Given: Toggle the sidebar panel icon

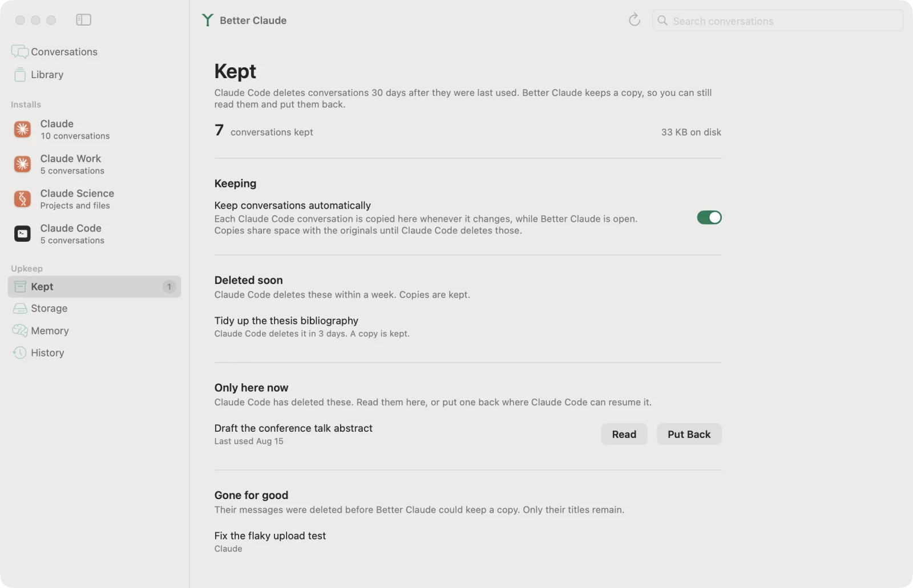Looking at the screenshot, I should 83,20.
